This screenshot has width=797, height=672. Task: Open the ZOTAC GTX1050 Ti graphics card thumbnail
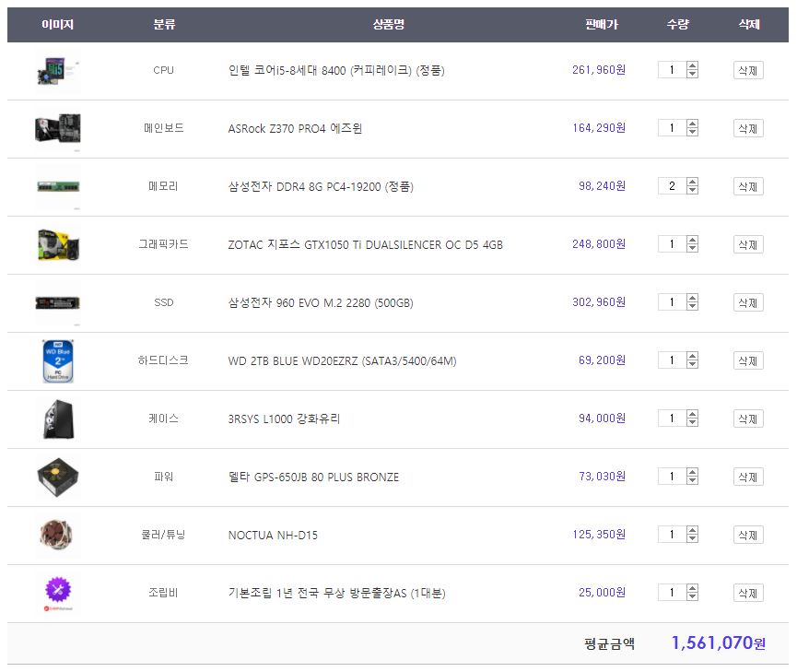click(58, 244)
